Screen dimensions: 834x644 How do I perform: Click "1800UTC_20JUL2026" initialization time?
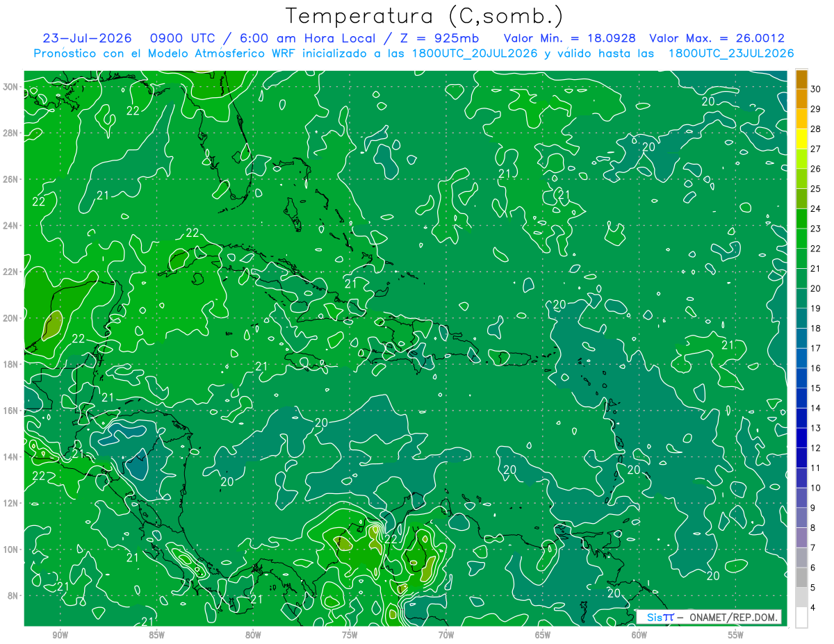[475, 53]
